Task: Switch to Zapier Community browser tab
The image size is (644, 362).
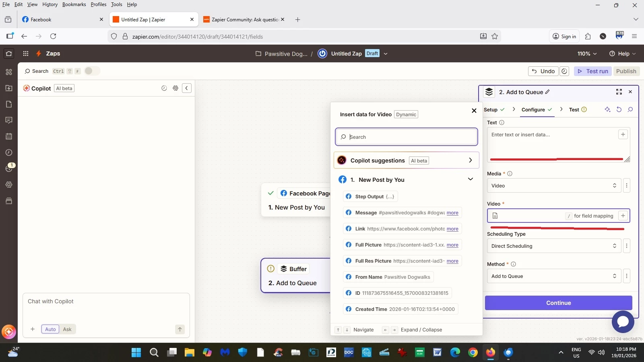Action: click(x=245, y=19)
